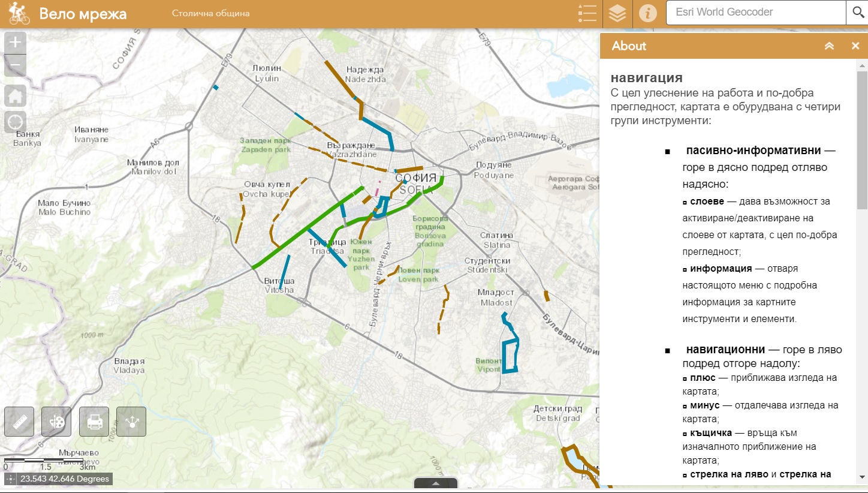The image size is (868, 493).
Task: Click the blue bike loop near Младост
Action: click(510, 356)
